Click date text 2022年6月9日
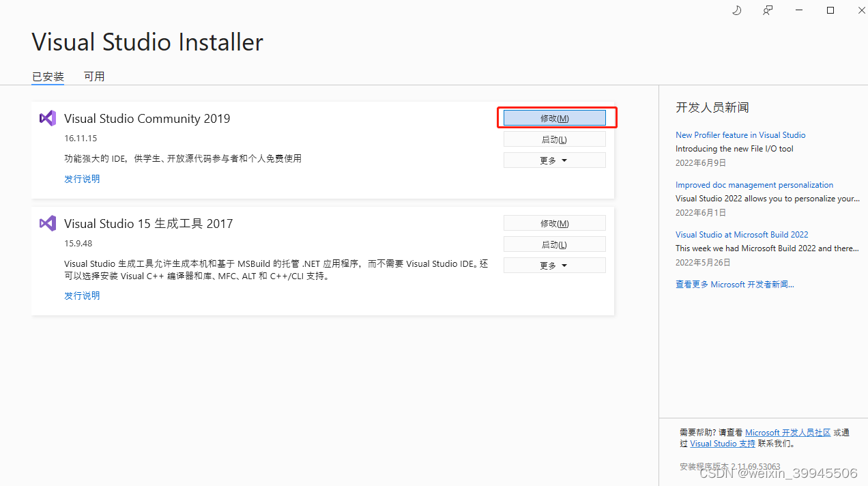Screen dimensions: 868x486 pyautogui.click(x=701, y=163)
